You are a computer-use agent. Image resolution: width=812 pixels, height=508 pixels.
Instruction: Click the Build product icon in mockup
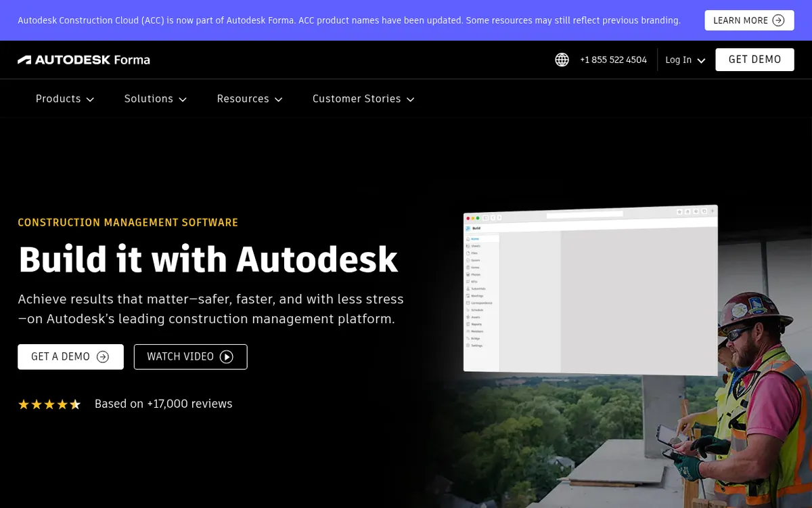click(468, 228)
